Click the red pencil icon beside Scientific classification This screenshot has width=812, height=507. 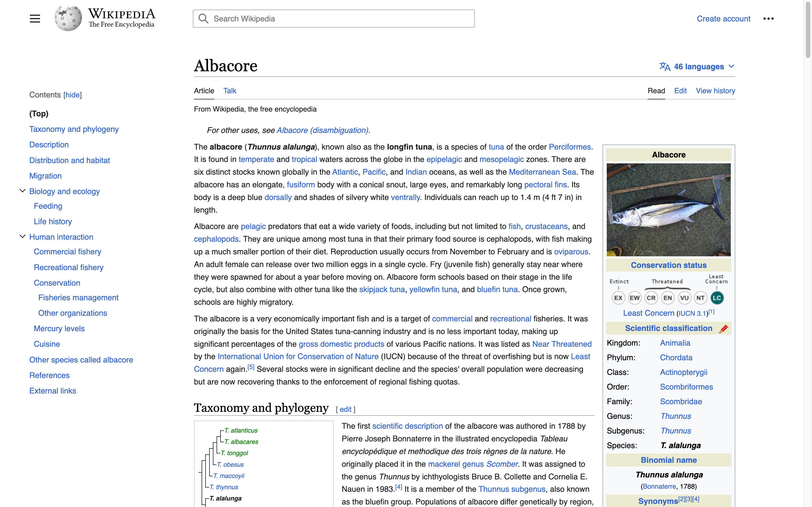(723, 328)
